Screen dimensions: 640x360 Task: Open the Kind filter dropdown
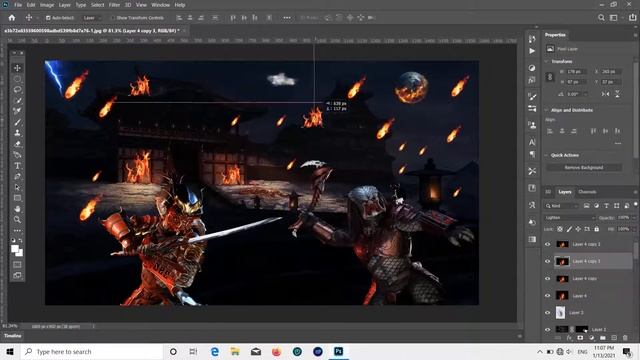point(562,206)
